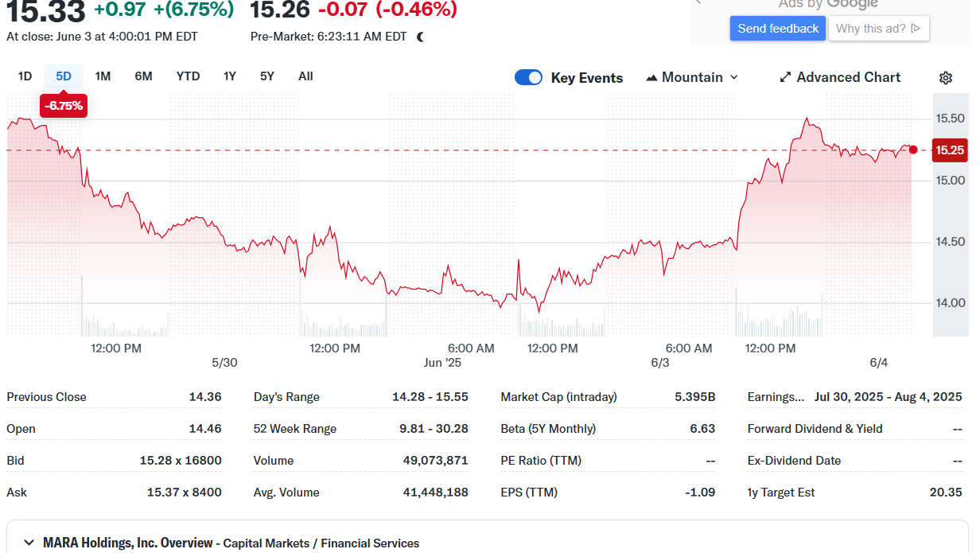Click the 15.25 current price marker
This screenshot has width=980, height=553.
click(x=950, y=150)
